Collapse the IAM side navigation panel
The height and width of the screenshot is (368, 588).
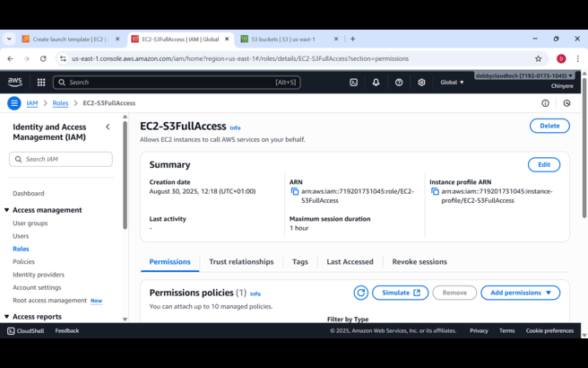(108, 127)
